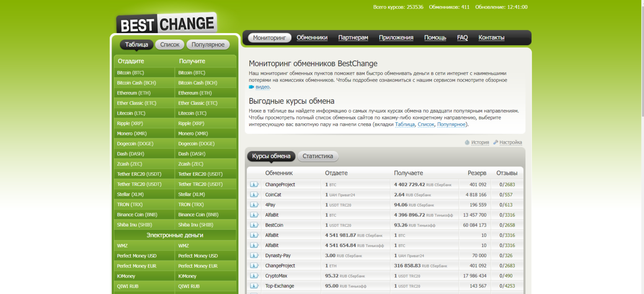Open reviews 0/490 for CryptoMax
This screenshot has width=644, height=294.
pos(506,276)
